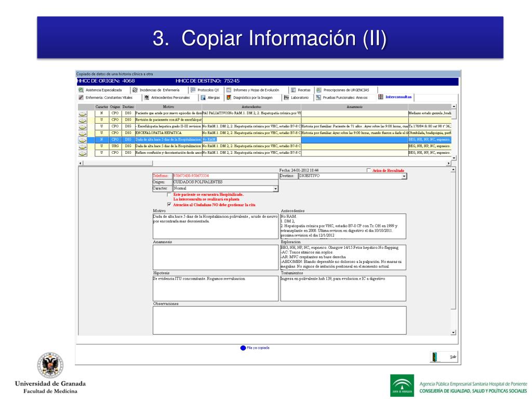Image resolution: width=532 pixels, height=399 pixels.
Task: Click row icon of the highlighted selected row
Action: coord(83,140)
